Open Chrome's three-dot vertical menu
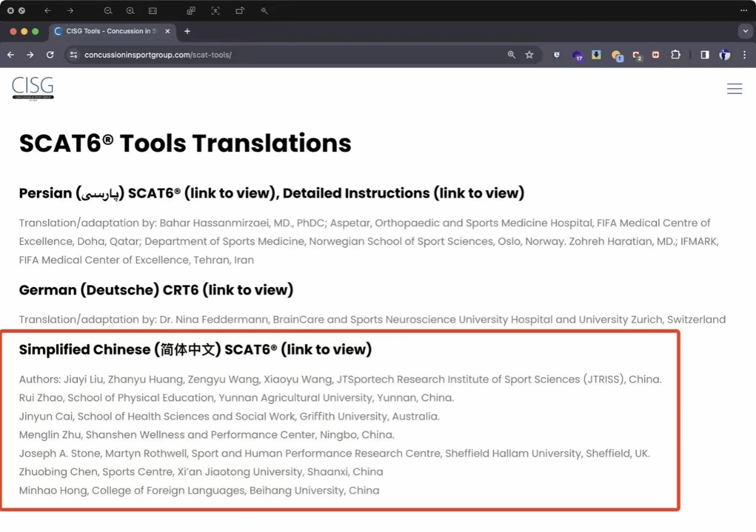 [x=744, y=55]
